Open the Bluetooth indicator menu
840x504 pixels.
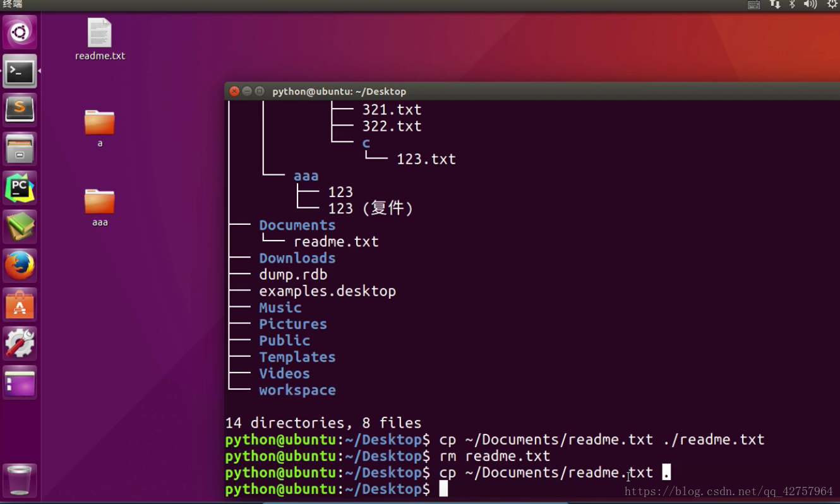(792, 4)
